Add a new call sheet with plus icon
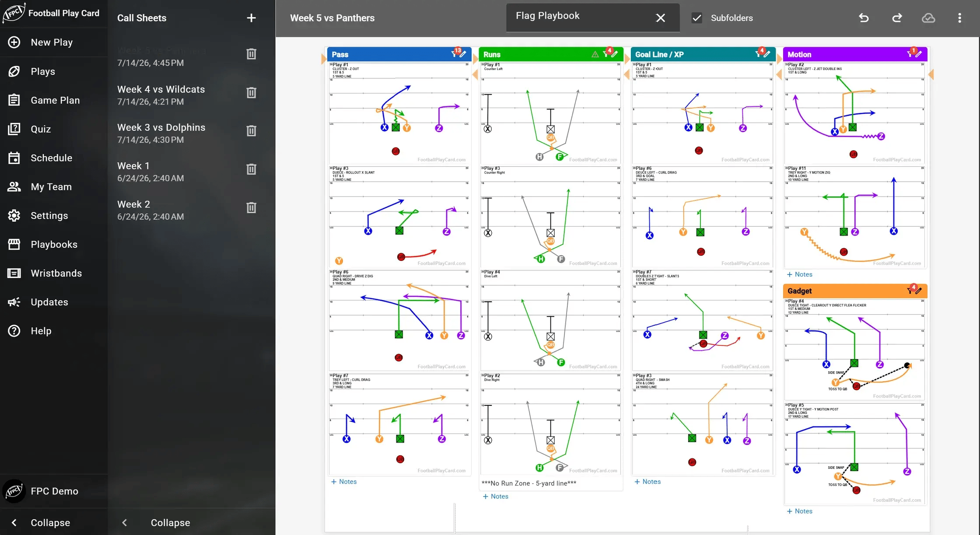Screen dimensions: 980x535 251,18
